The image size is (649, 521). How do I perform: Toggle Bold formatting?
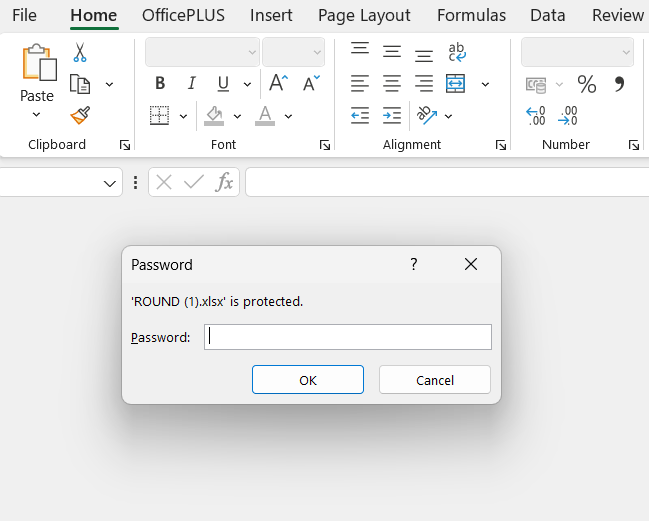(160, 84)
